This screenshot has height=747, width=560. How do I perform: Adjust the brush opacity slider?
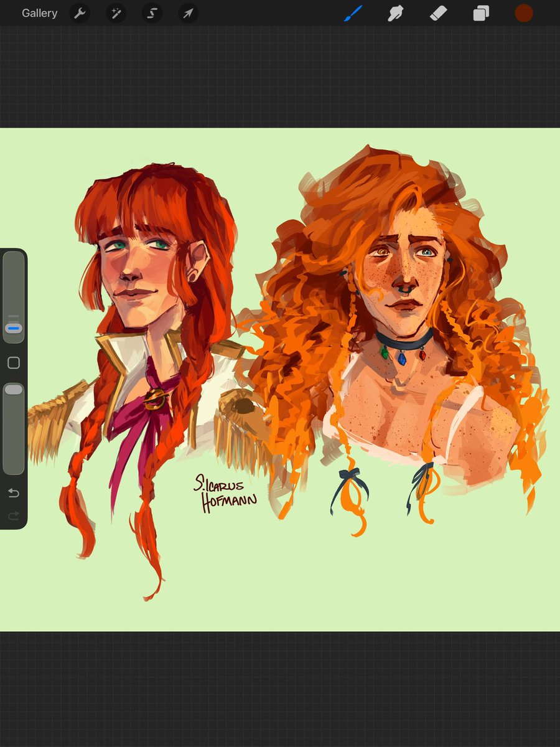coord(14,428)
